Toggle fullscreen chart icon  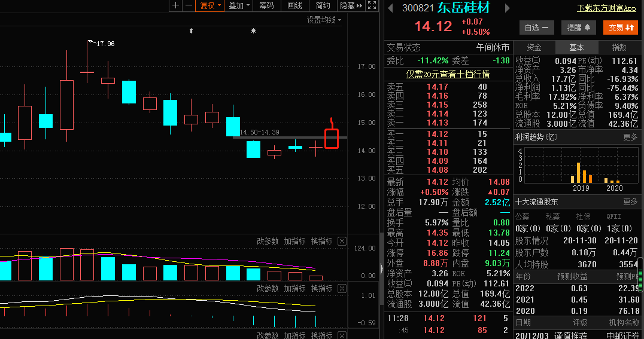372,5
